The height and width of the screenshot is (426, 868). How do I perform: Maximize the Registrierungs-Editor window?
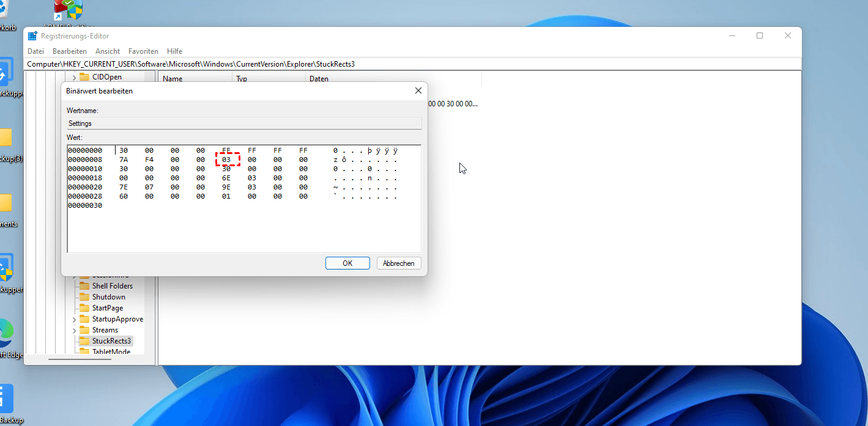pos(760,36)
